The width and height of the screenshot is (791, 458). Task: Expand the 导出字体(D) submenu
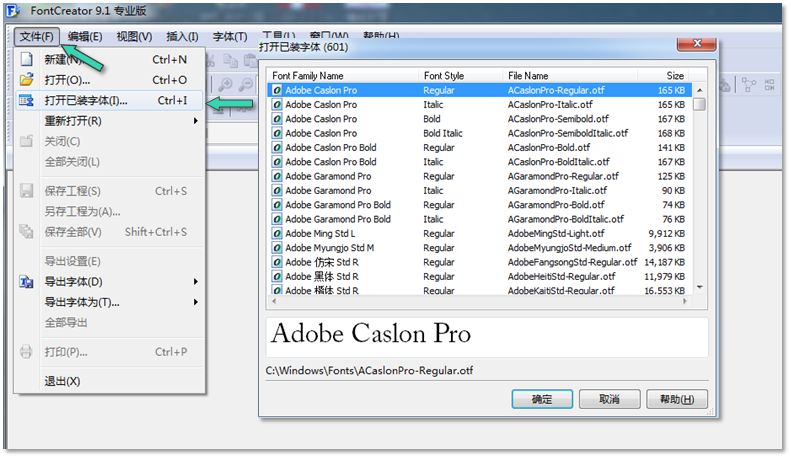point(110,281)
